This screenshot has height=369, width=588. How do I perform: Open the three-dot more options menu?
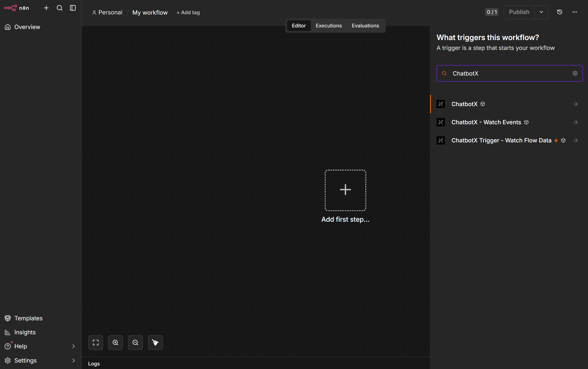pos(575,12)
